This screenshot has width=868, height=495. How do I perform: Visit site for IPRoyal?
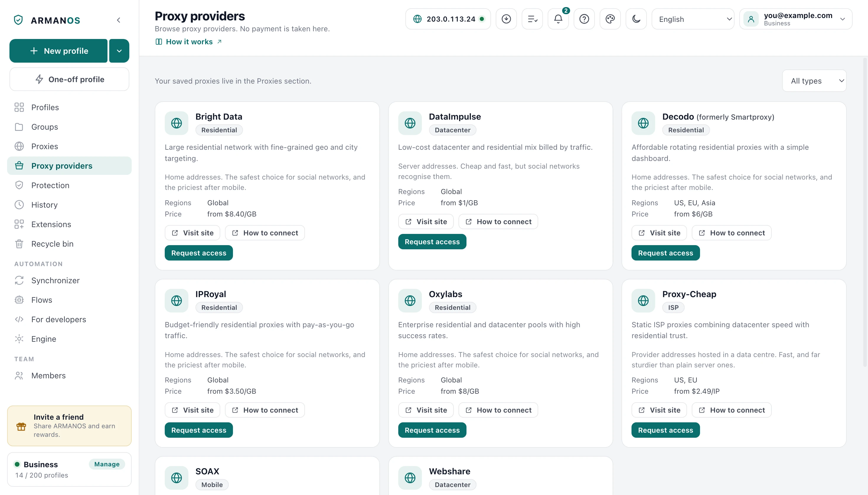point(192,410)
